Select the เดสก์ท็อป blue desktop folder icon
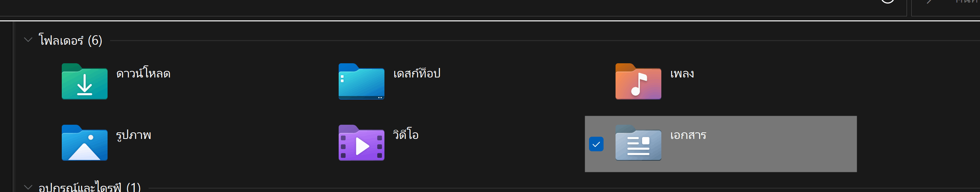The image size is (980, 192). (362, 81)
